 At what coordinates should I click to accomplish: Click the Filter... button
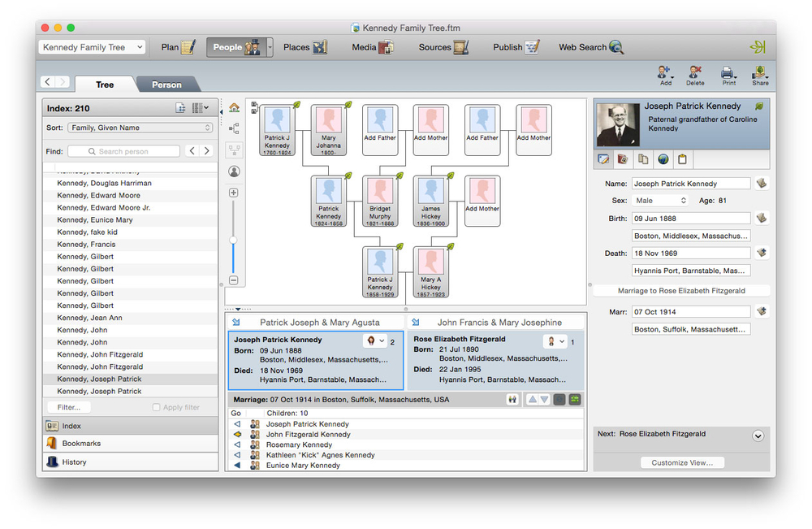[68, 407]
